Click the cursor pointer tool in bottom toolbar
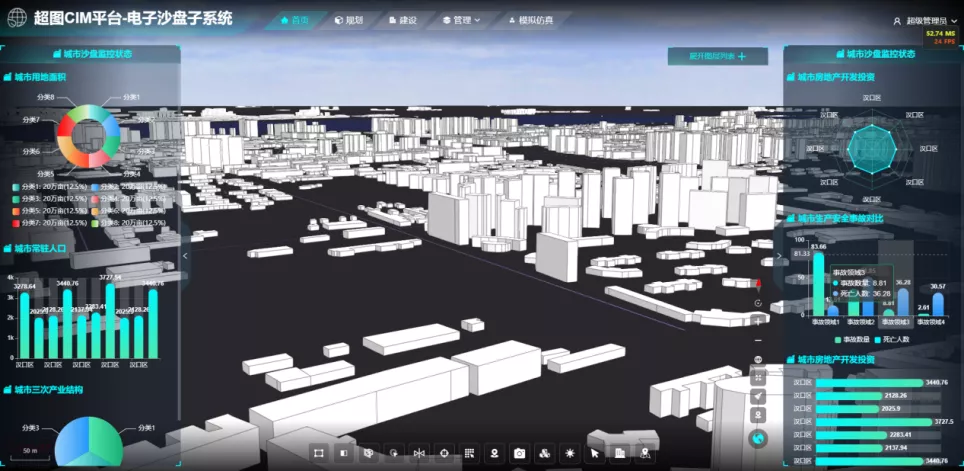 coord(595,454)
